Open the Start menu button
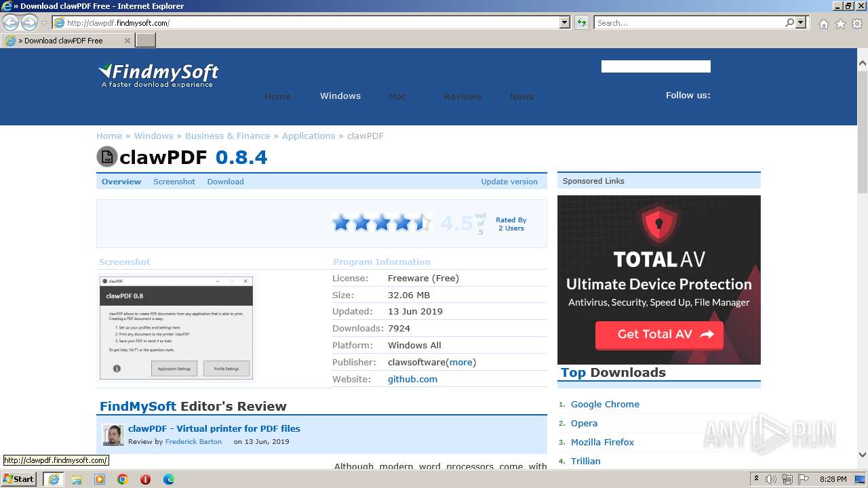Image resolution: width=868 pixels, height=488 pixels. pos(19,479)
